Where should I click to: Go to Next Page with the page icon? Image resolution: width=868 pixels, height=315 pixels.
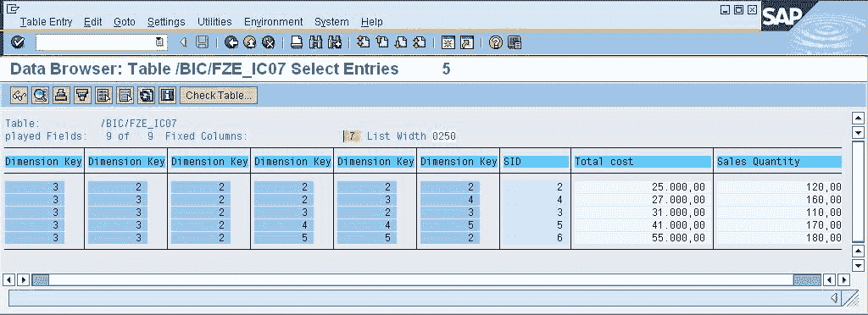pyautogui.click(x=401, y=42)
